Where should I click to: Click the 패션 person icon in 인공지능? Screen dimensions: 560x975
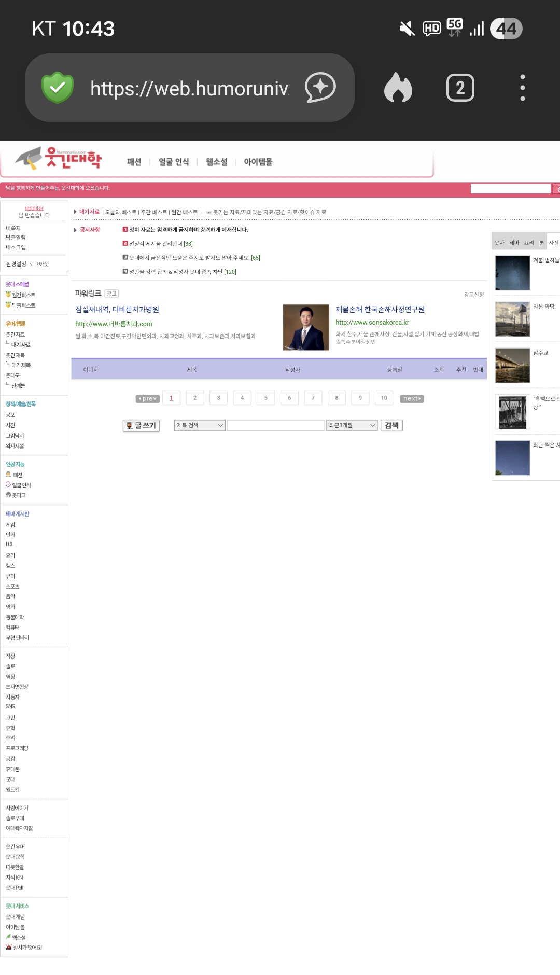pyautogui.click(x=8, y=475)
